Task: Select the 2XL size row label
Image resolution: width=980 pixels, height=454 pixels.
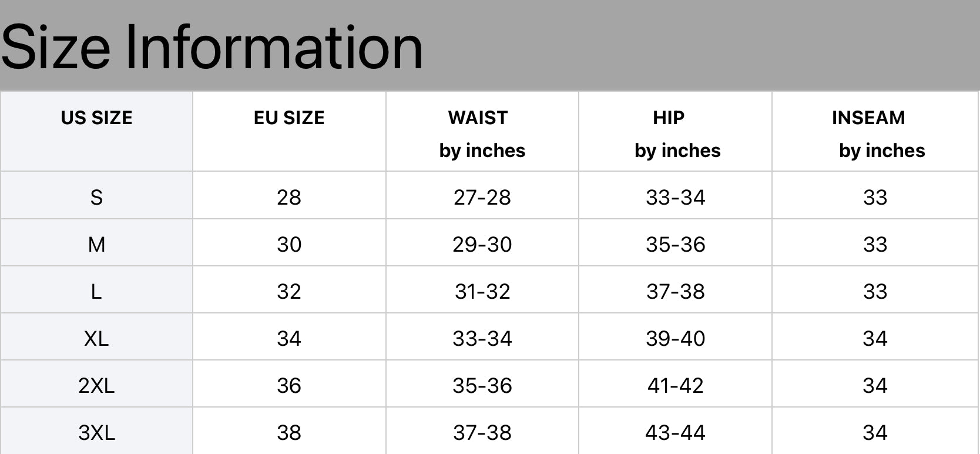Action: (x=97, y=386)
